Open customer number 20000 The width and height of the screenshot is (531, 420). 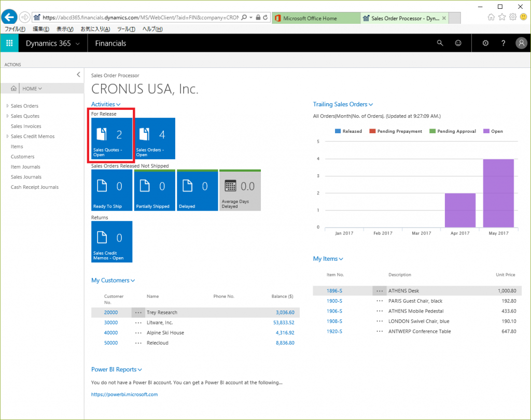111,312
